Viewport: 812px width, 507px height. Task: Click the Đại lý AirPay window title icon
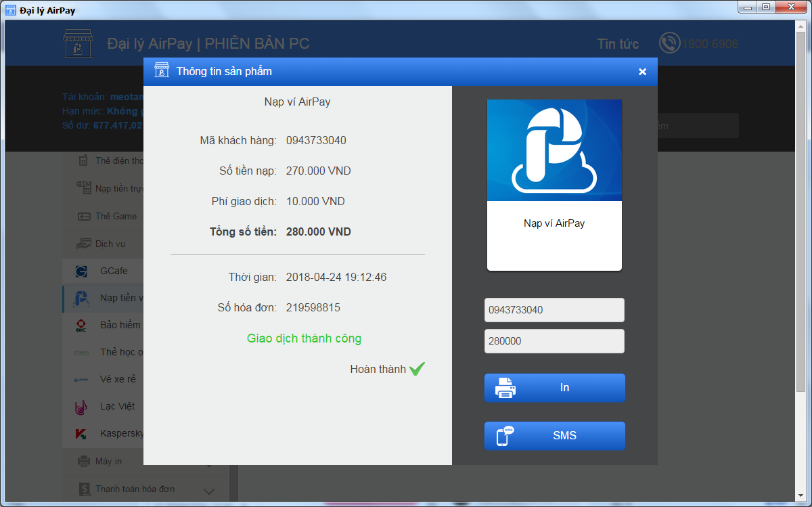(11, 10)
